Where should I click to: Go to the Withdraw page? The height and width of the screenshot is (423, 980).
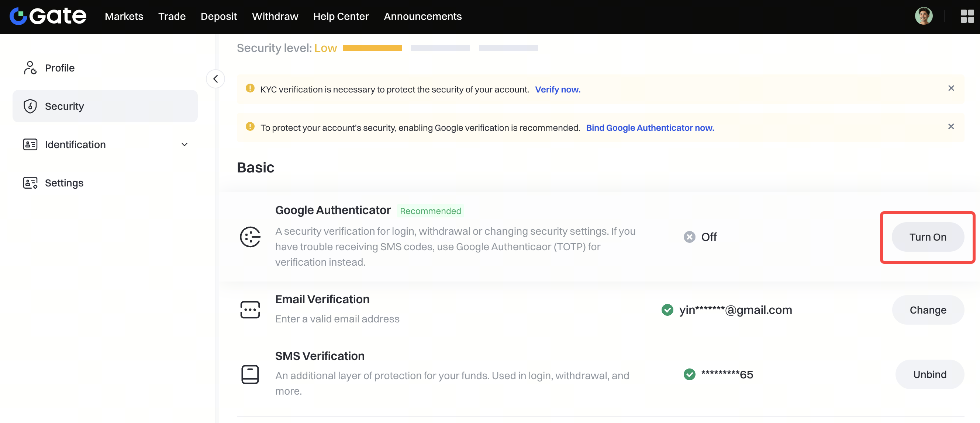coord(275,16)
